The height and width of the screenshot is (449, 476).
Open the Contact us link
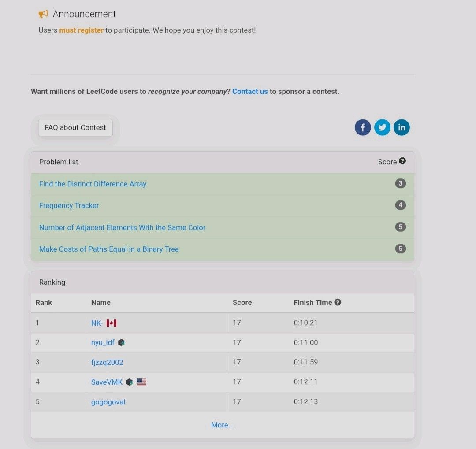[x=250, y=92]
